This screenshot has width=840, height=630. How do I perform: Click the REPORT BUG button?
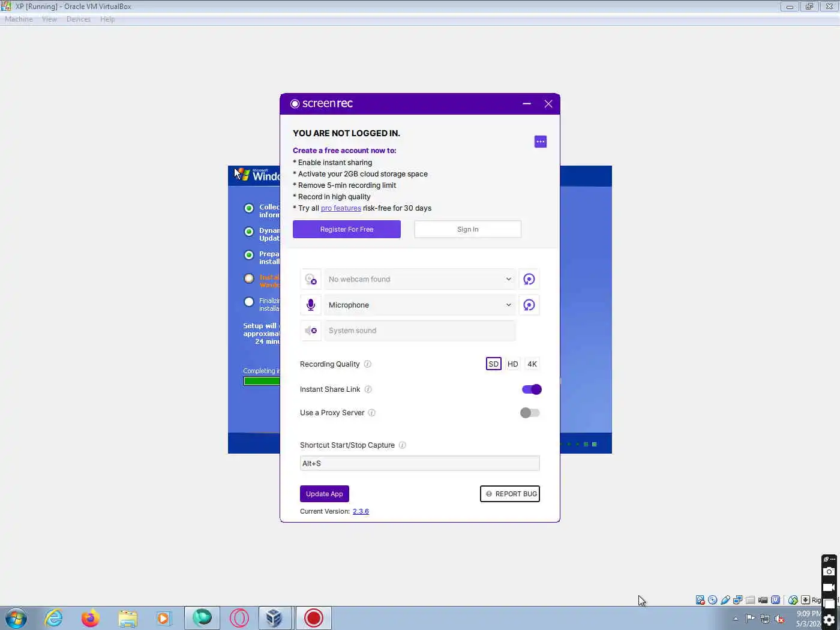(510, 494)
